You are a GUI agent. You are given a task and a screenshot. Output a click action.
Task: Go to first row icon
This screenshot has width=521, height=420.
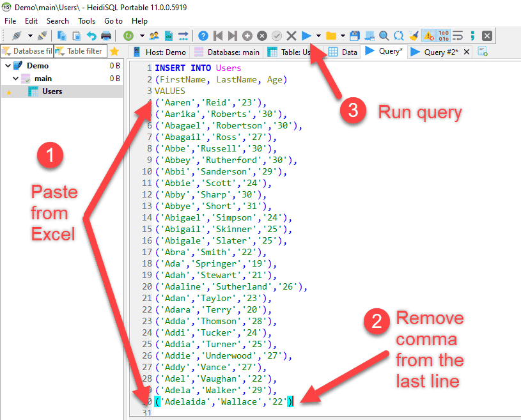(x=218, y=36)
